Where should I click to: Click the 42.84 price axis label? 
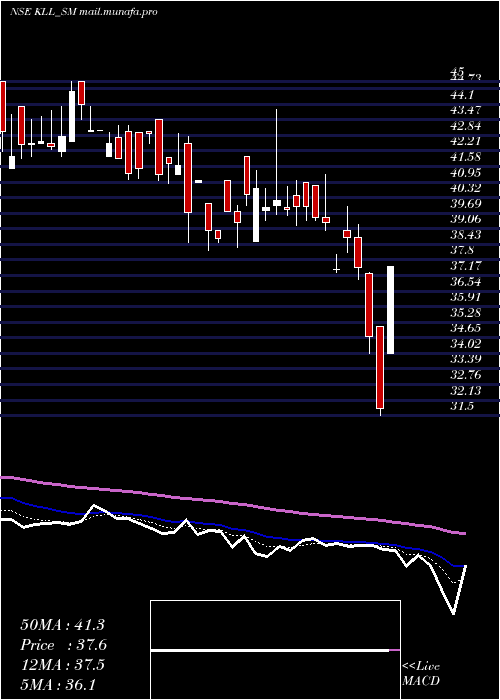(466, 125)
